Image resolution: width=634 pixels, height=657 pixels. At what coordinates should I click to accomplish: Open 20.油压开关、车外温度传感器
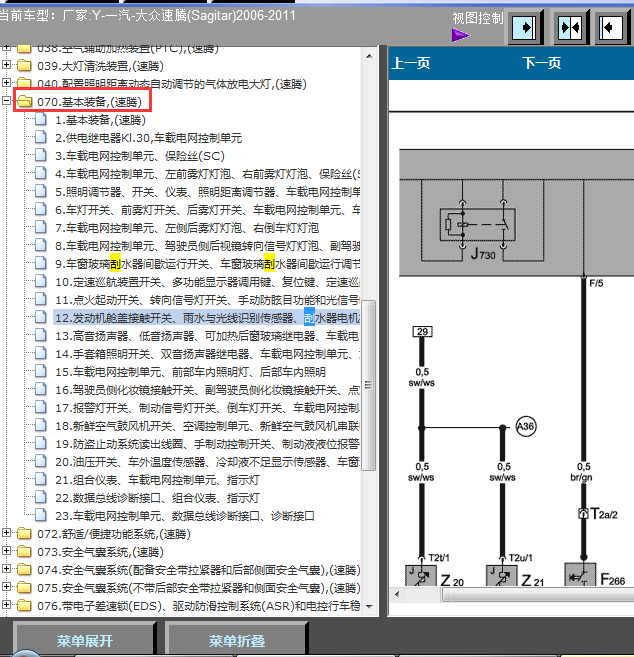tap(207, 462)
